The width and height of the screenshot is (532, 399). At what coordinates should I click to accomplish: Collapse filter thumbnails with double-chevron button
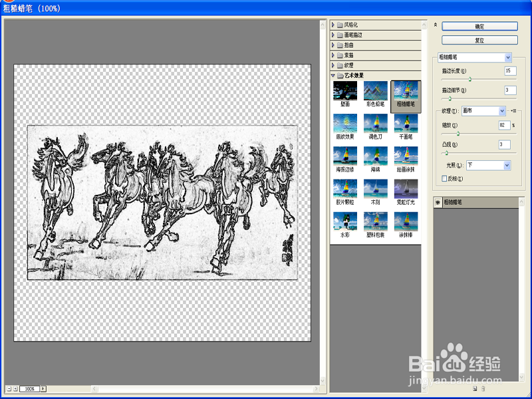coord(436,25)
